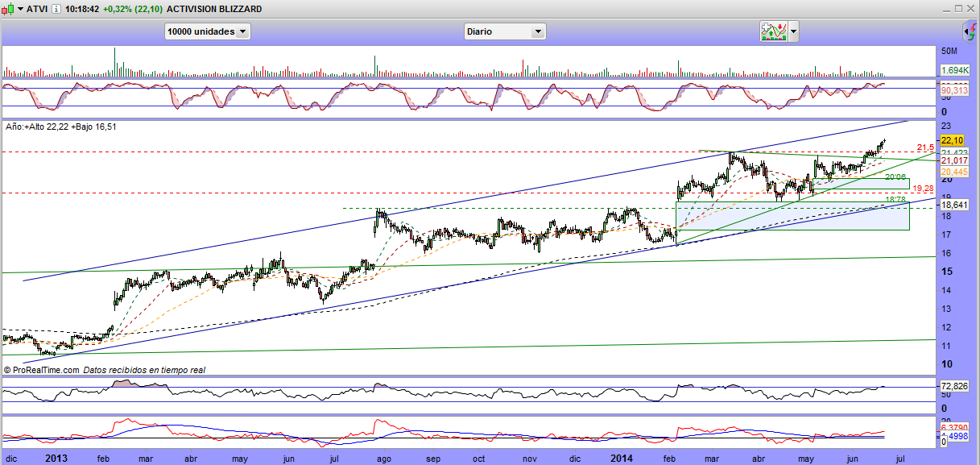
Task: Click the 2013 year label on time axis
Action: (56, 458)
